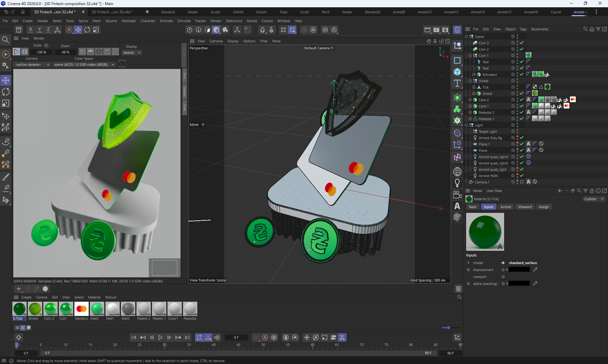This screenshot has width=608, height=364.
Task: Play the timeline animation forward
Action: 160,337
